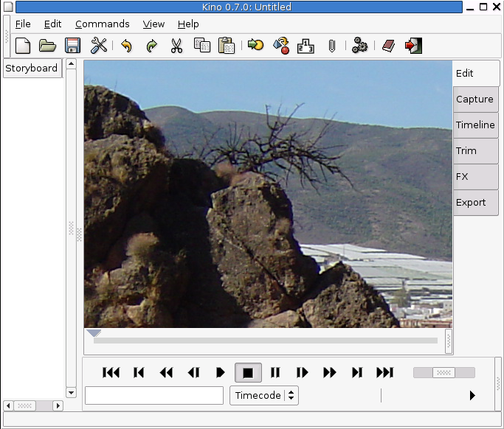Click the scrub bar triangle marker
The height and width of the screenshot is (429, 504).
pos(94,333)
